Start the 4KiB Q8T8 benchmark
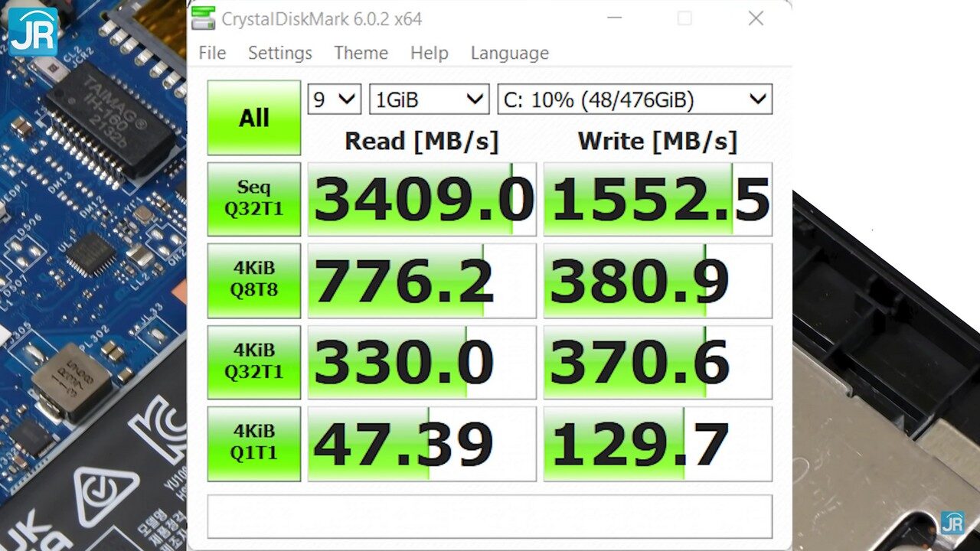 tap(254, 281)
